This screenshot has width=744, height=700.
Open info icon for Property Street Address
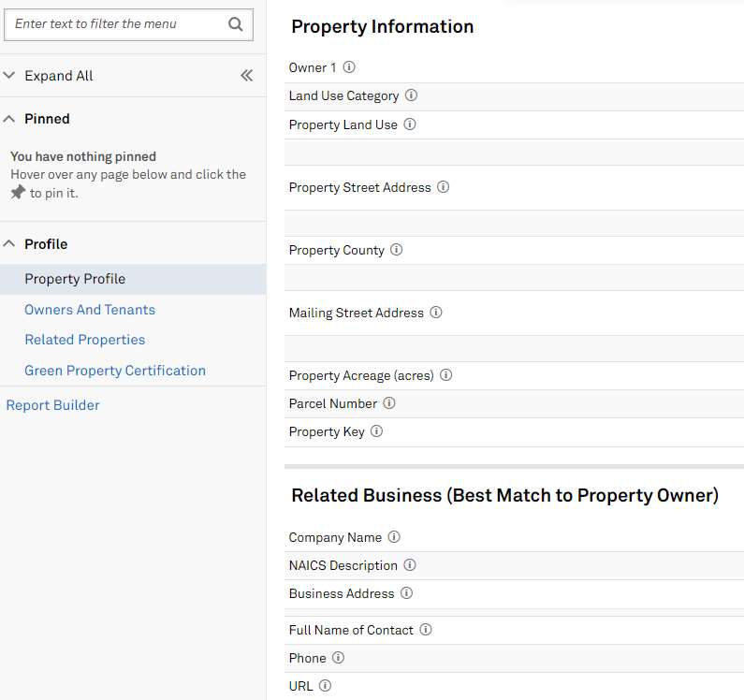444,187
